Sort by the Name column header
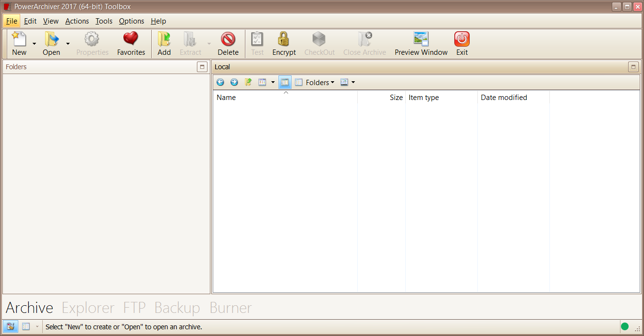This screenshot has width=644, height=336. 285,97
